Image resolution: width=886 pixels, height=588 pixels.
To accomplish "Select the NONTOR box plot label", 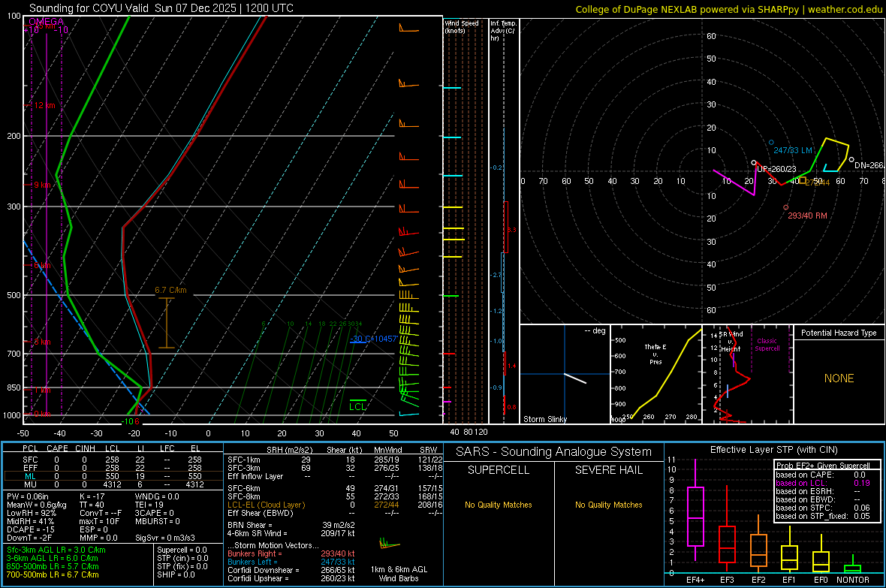I will click(853, 580).
